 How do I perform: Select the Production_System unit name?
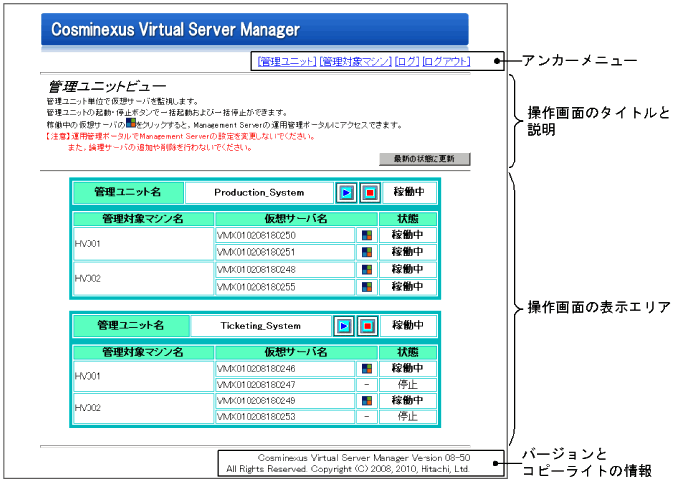(x=259, y=192)
